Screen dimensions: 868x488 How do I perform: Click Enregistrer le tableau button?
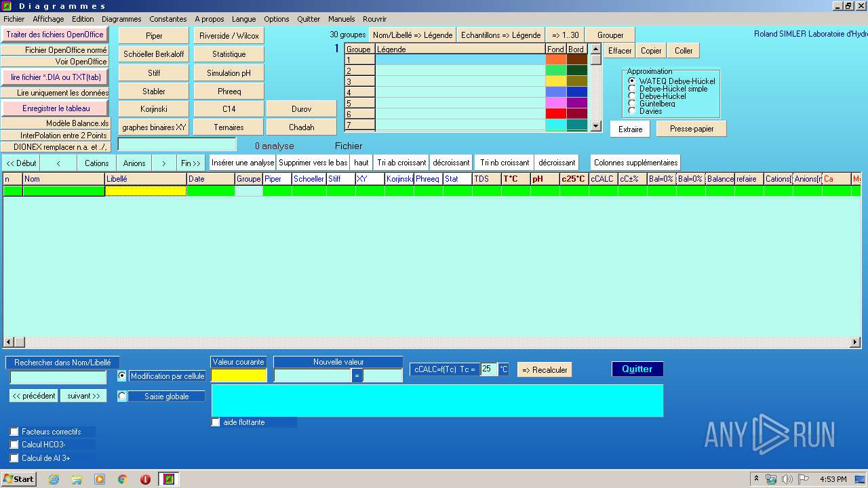[x=56, y=108]
